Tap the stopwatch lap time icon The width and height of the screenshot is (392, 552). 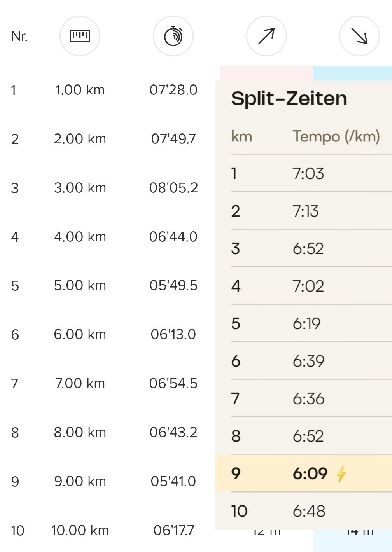coord(173,36)
